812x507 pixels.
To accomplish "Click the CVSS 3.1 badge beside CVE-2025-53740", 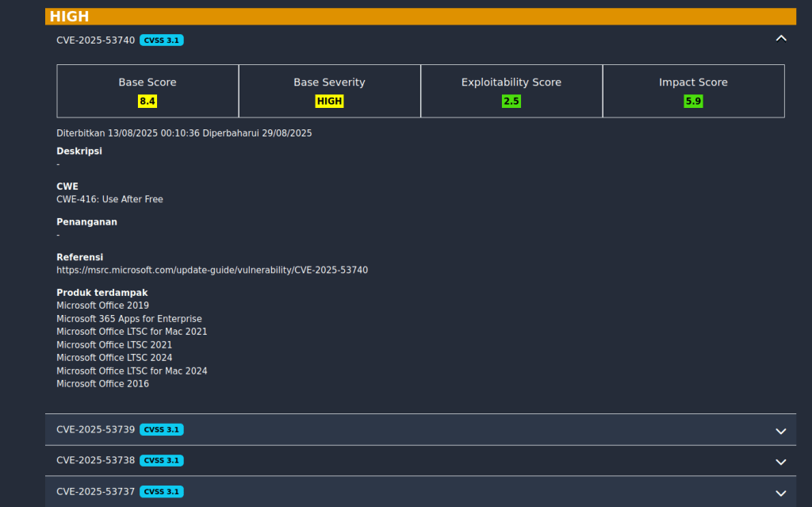I will click(x=162, y=40).
